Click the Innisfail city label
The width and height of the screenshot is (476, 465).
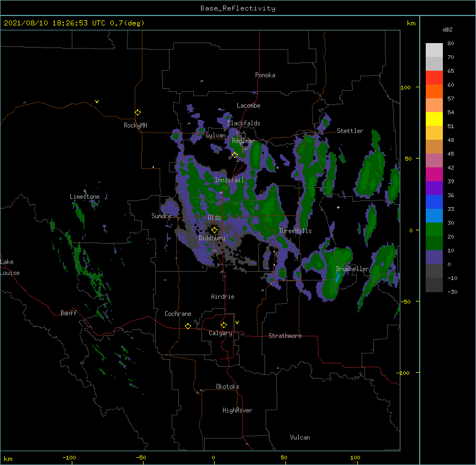pyautogui.click(x=229, y=180)
